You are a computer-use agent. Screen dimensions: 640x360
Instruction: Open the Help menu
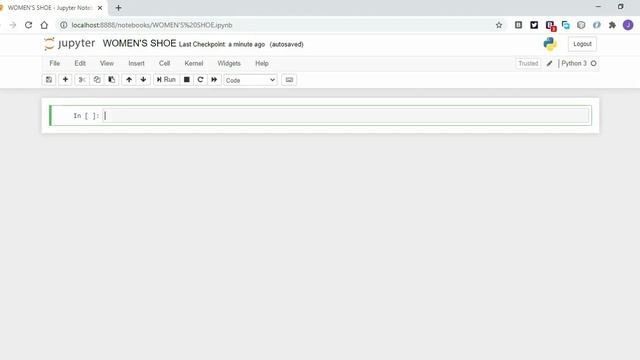point(262,63)
